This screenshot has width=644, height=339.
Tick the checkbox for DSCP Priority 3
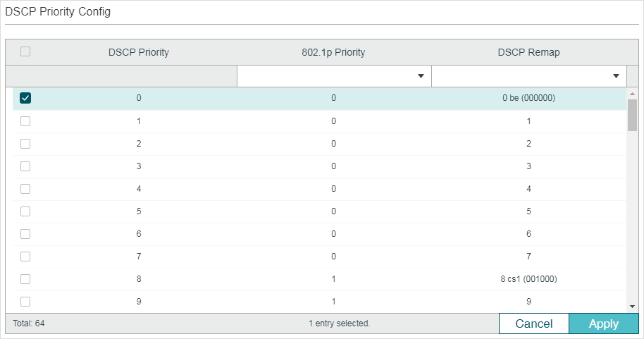[25, 166]
